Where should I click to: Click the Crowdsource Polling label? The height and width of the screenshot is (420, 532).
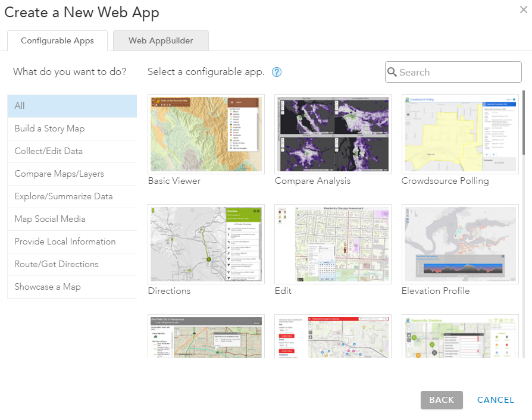(x=445, y=181)
